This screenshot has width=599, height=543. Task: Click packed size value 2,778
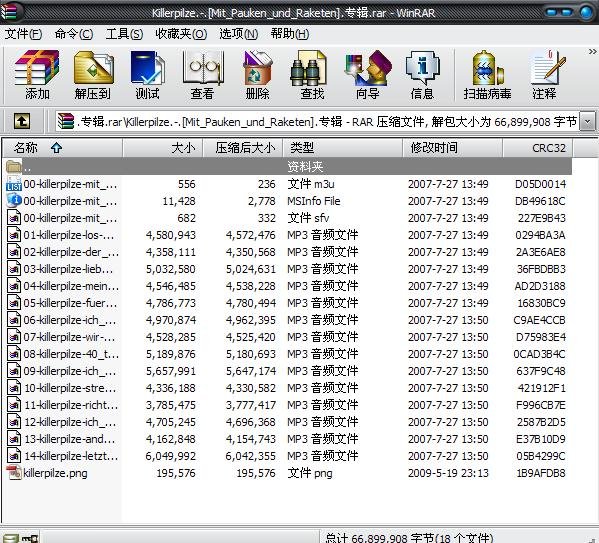(x=262, y=201)
